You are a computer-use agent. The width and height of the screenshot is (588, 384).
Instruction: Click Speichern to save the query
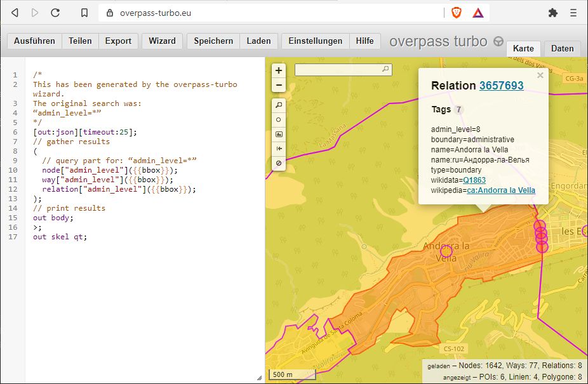tap(213, 41)
